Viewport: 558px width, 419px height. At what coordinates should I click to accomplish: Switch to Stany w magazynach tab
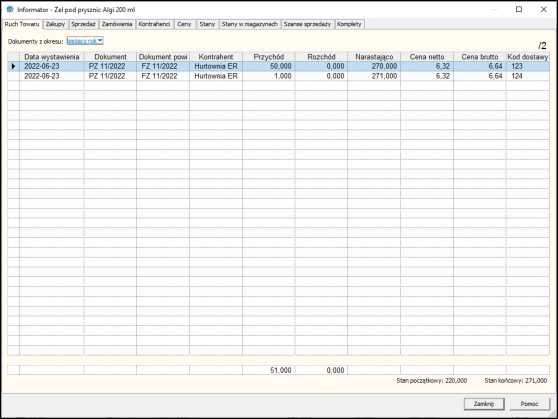coord(250,24)
